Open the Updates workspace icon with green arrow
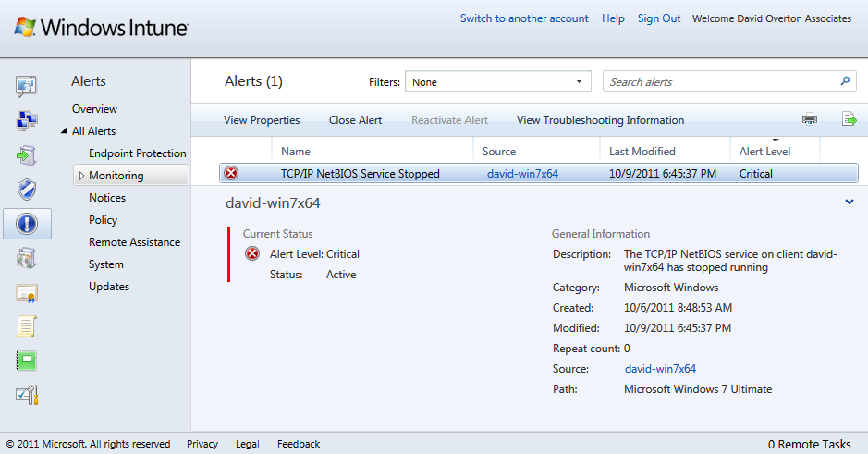This screenshot has height=454, width=868. tap(26, 155)
